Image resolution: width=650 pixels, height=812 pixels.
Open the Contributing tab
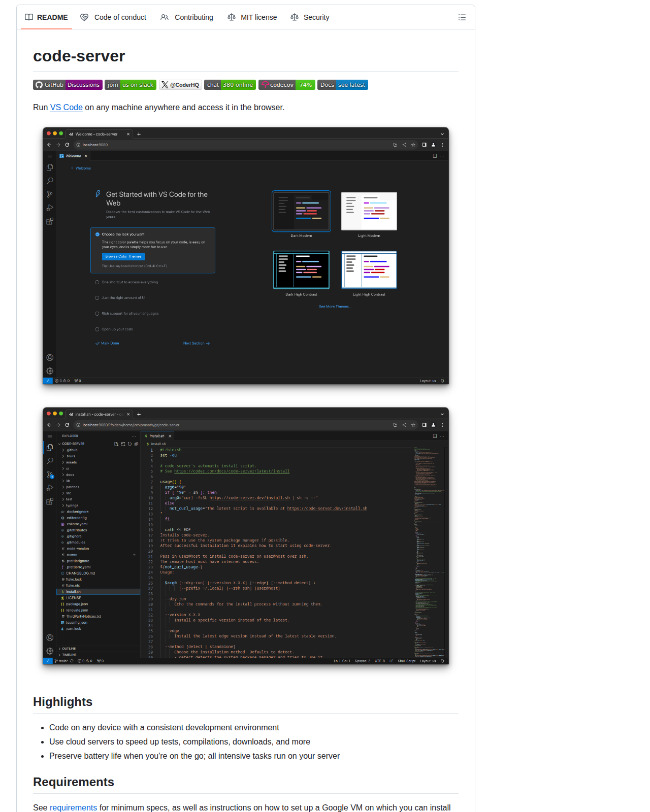187,17
